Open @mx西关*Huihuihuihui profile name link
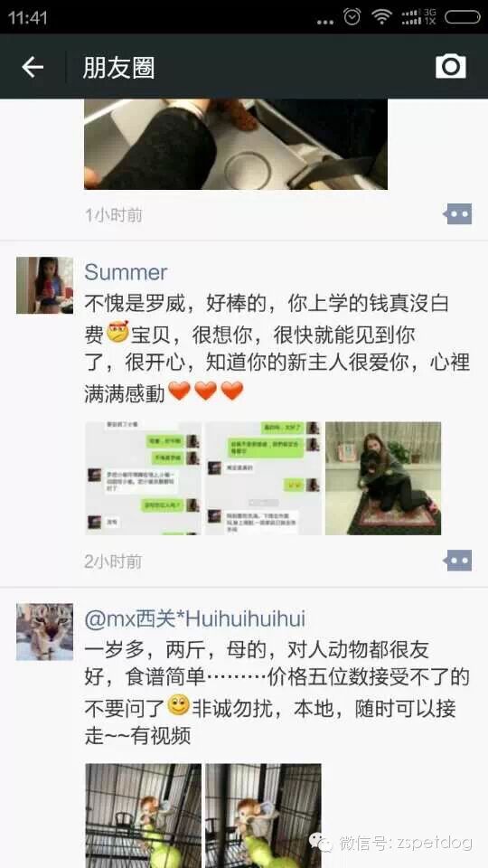This screenshot has width=488, height=868. [x=195, y=618]
